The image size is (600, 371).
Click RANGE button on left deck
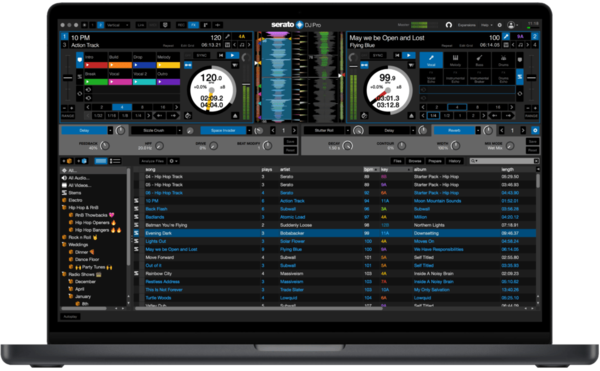tap(68, 116)
